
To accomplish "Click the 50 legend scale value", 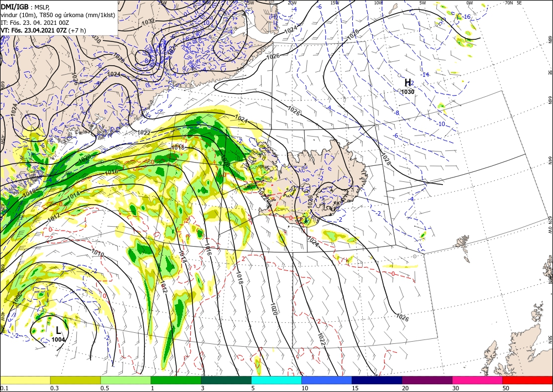I will [x=506, y=388].
